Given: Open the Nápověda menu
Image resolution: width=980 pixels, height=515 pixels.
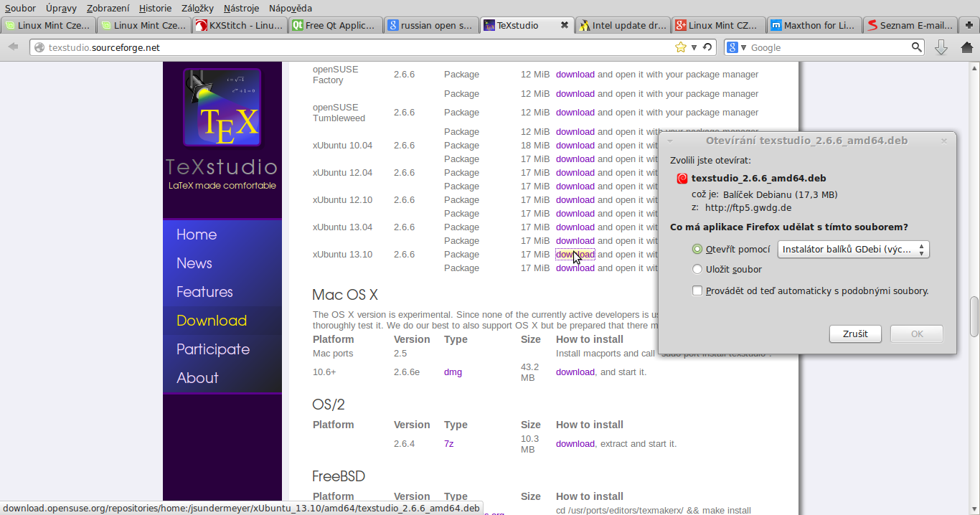Looking at the screenshot, I should click(291, 8).
